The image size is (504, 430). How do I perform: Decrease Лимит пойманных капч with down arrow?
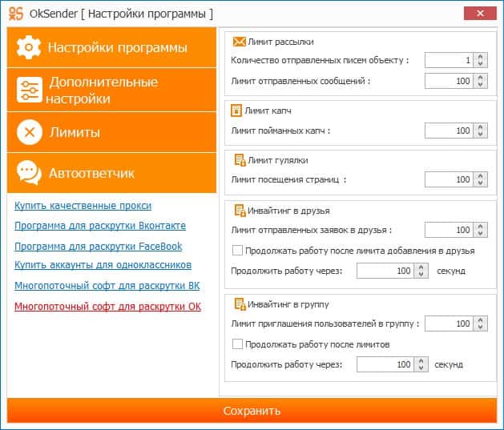coord(479,135)
